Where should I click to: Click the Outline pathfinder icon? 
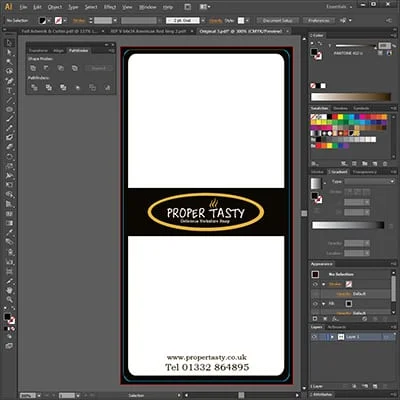[92, 88]
